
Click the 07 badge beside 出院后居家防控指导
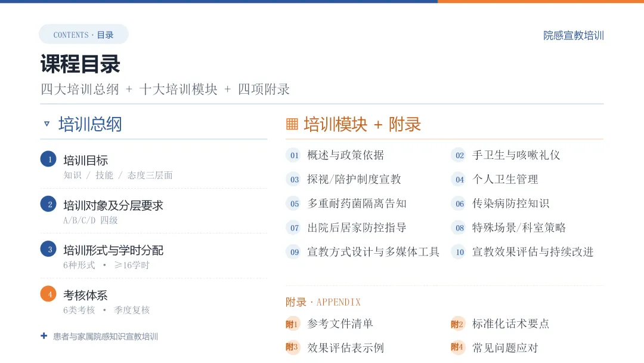294,227
